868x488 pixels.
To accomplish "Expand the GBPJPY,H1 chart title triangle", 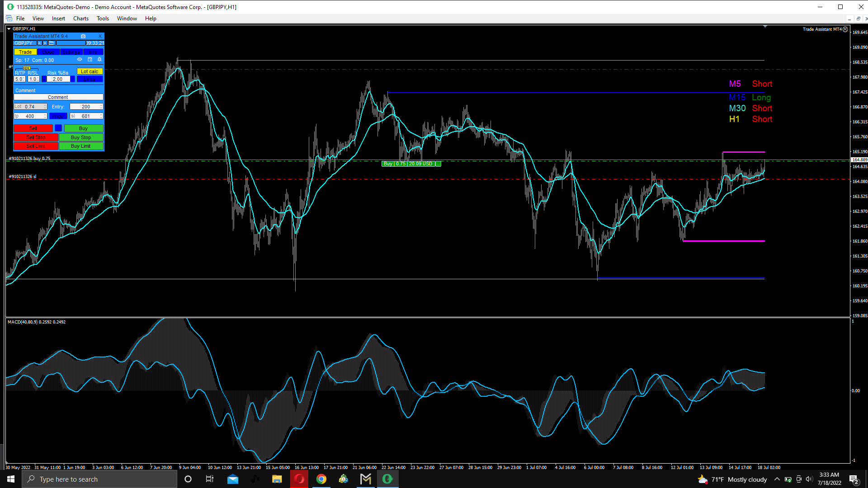I will click(9, 29).
